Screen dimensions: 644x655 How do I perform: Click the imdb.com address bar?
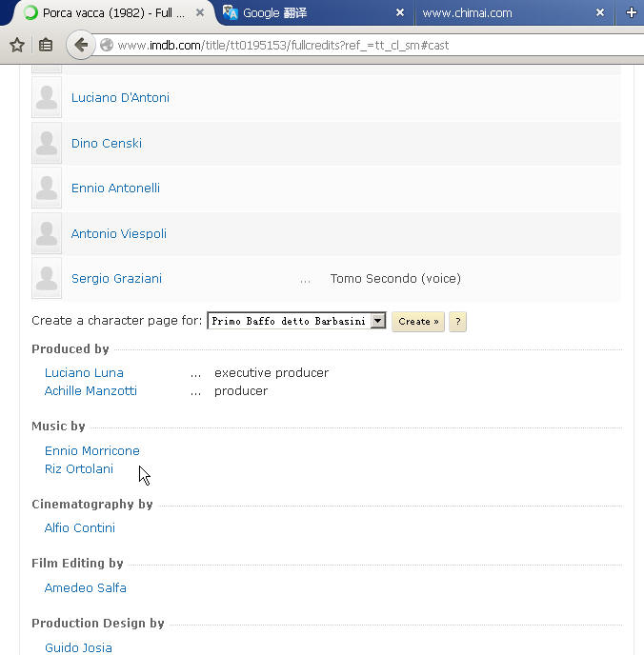[370, 45]
